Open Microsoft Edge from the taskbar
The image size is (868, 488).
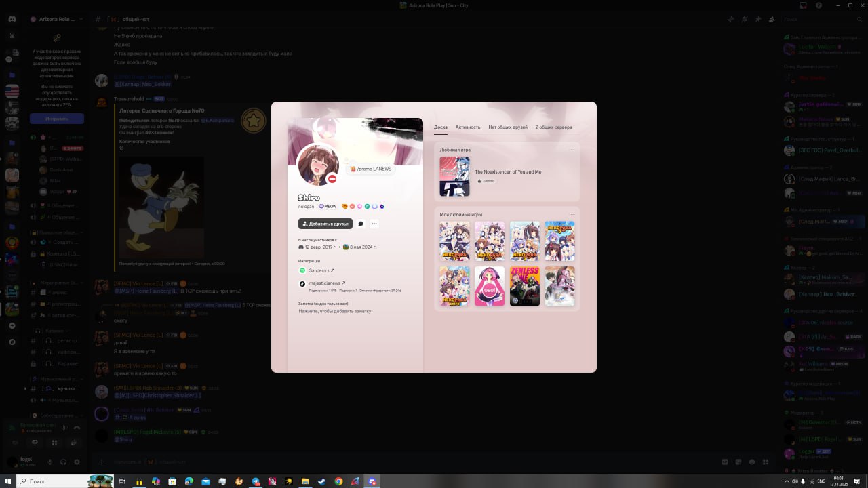tap(189, 481)
